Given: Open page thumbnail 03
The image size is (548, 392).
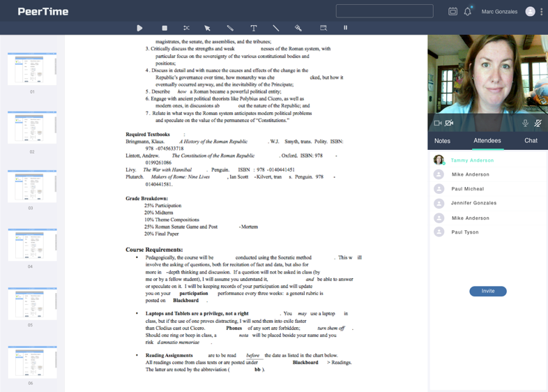Looking at the screenshot, I should 32,186.
